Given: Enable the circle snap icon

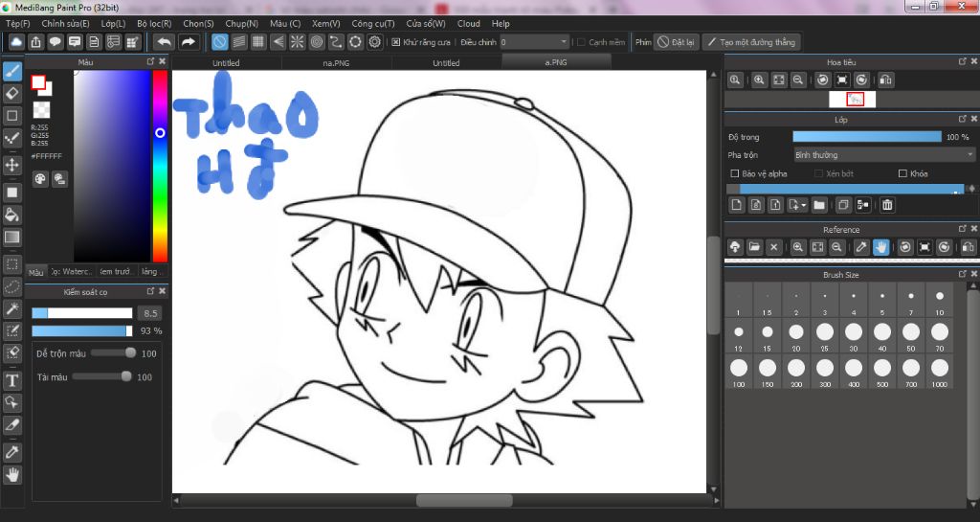Looking at the screenshot, I should pyautogui.click(x=317, y=42).
